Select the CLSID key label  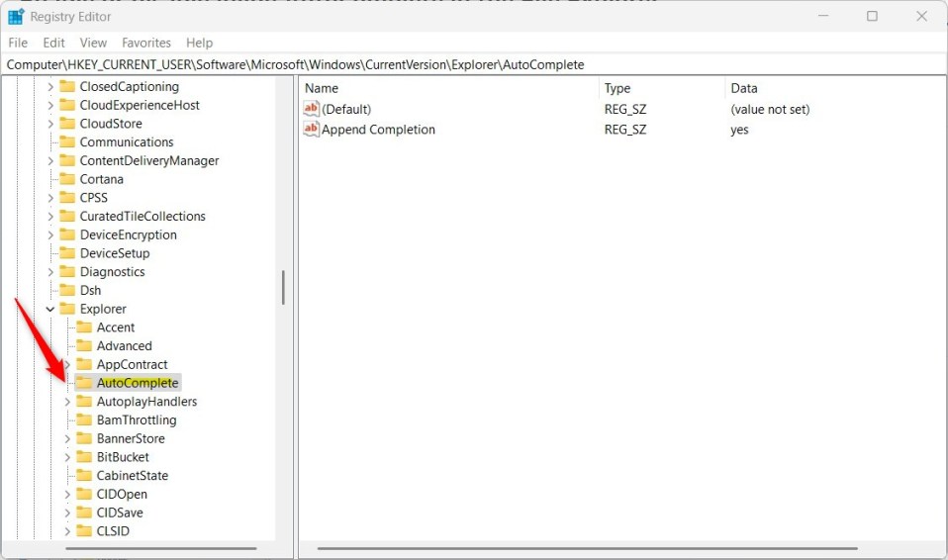pyautogui.click(x=113, y=531)
